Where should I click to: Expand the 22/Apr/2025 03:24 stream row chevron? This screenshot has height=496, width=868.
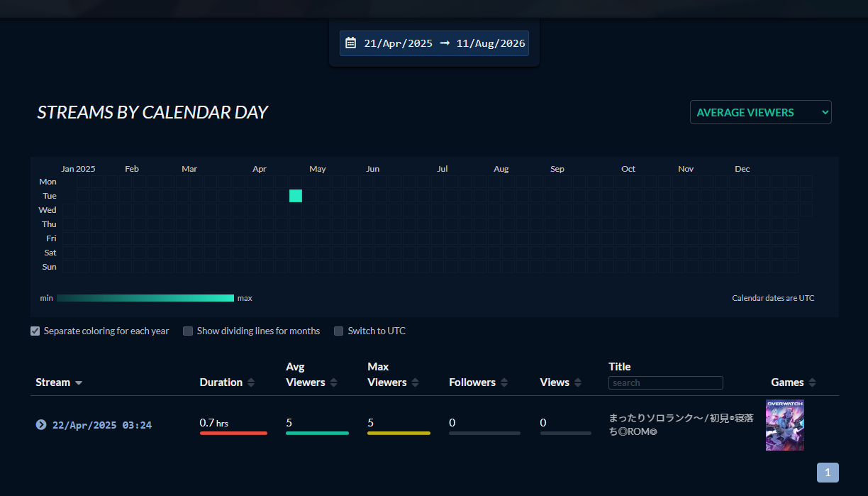coord(41,424)
